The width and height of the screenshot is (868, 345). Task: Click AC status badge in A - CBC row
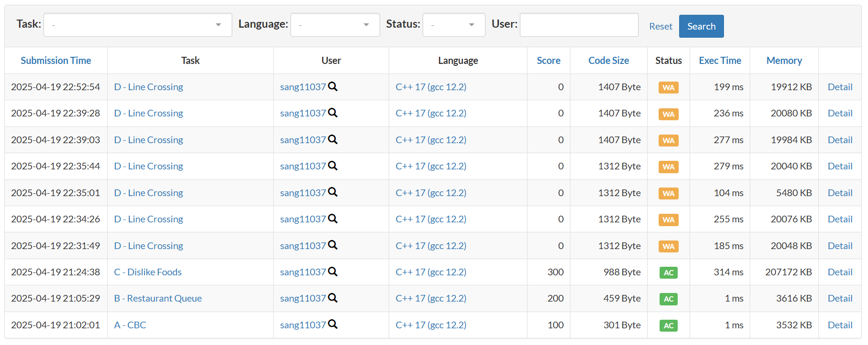tap(669, 325)
